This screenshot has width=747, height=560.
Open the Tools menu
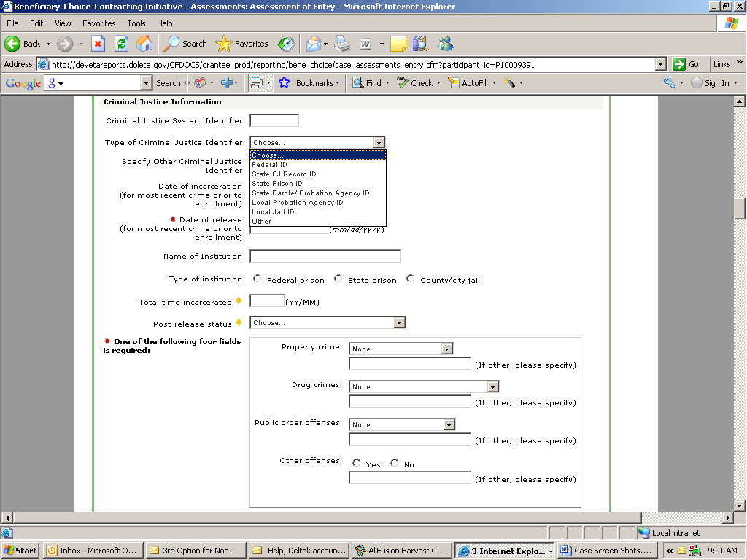(x=136, y=23)
